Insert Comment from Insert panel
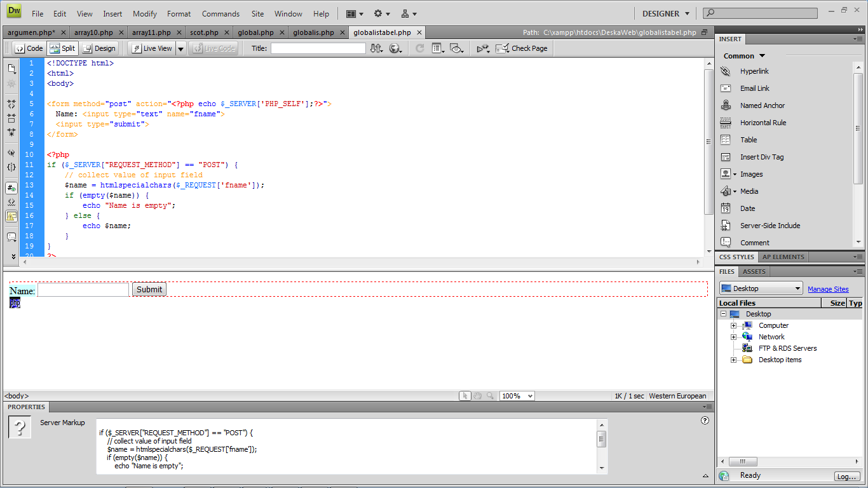The image size is (868, 488). (x=754, y=243)
